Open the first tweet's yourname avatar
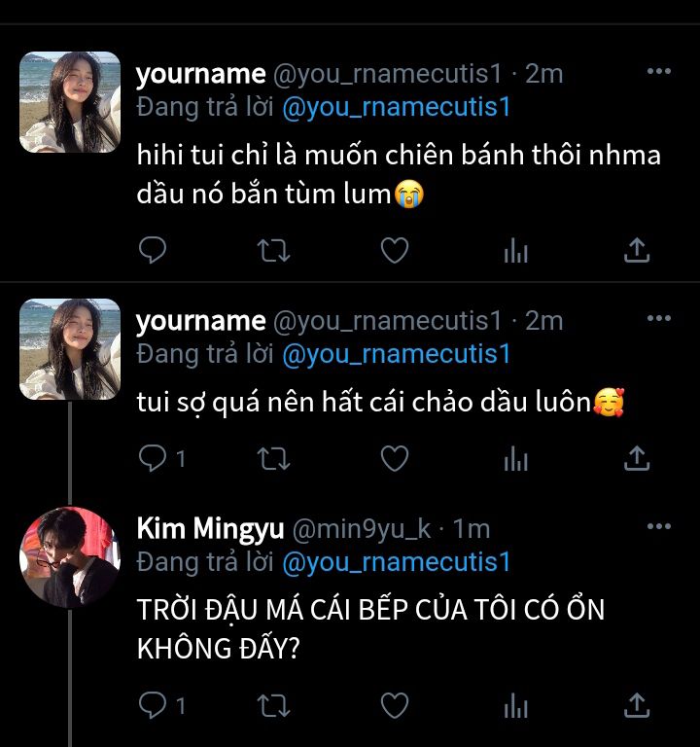Screen dimensions: 700x747 pos(70,102)
